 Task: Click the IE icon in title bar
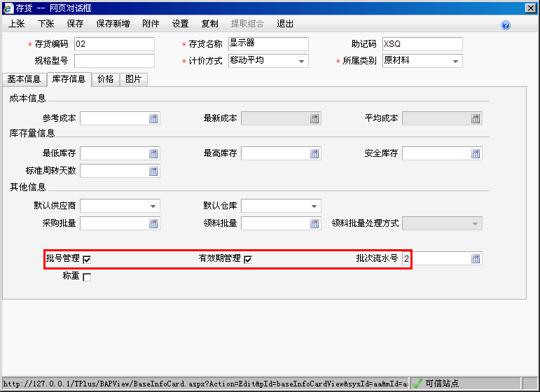coord(8,8)
